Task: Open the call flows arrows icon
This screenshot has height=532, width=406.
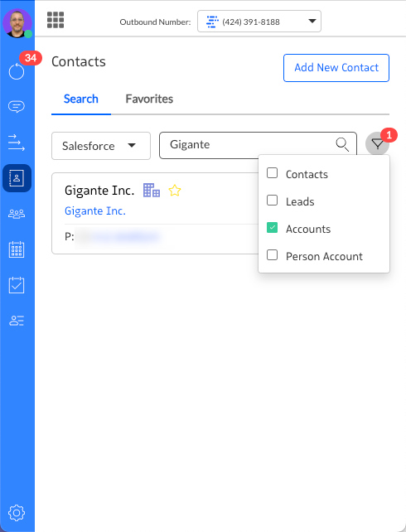Action: tap(17, 143)
